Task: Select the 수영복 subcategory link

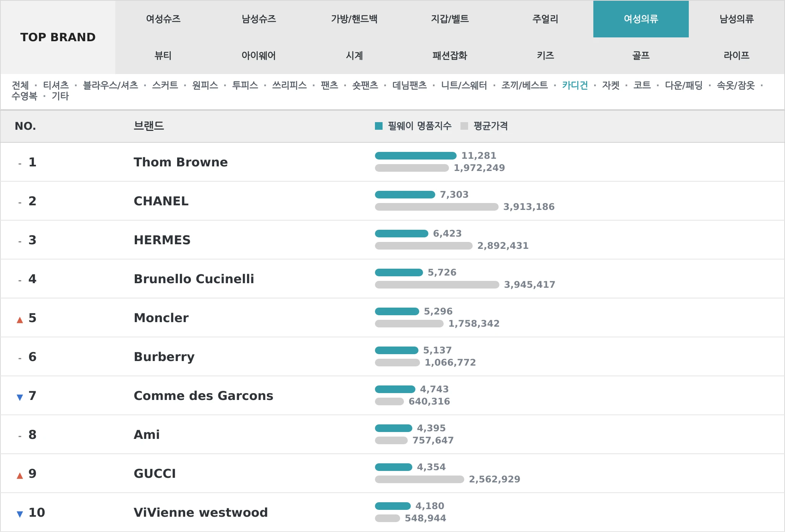Action: [x=24, y=96]
